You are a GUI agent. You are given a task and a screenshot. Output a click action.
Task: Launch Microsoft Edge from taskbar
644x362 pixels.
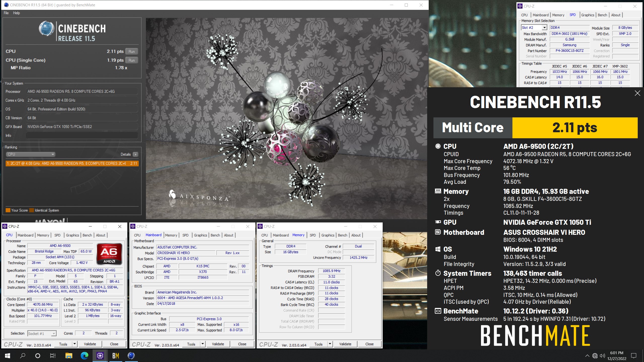85,356
